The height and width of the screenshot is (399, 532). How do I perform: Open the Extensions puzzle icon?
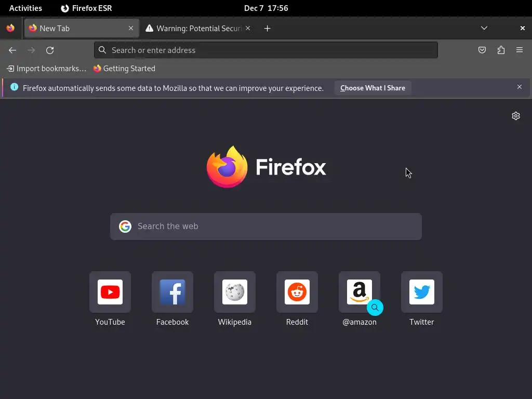pyautogui.click(x=501, y=50)
